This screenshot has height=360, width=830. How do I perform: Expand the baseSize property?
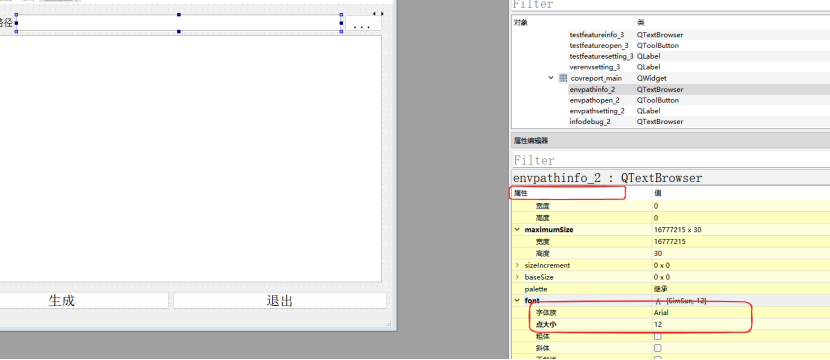click(x=517, y=277)
